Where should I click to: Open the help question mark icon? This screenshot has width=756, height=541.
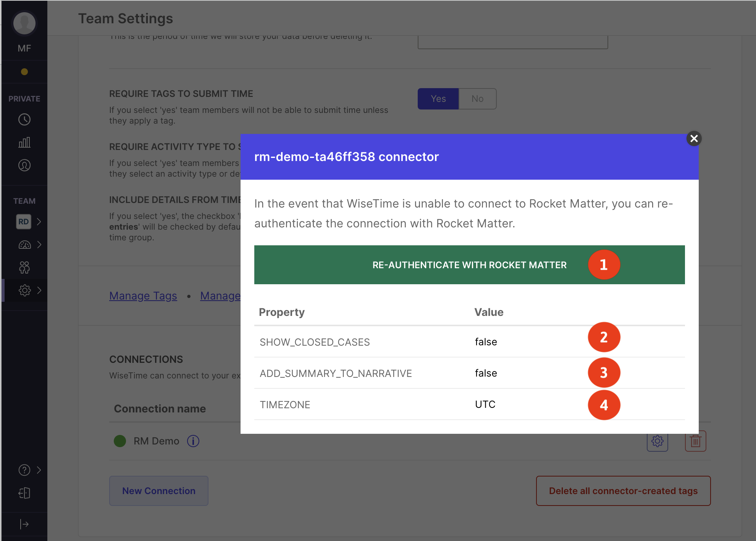(24, 470)
